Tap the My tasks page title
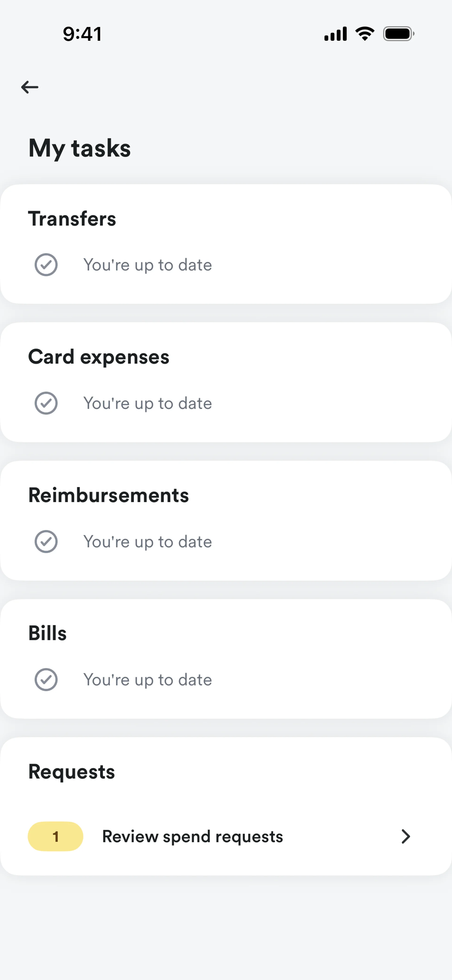This screenshot has width=452, height=980. tap(80, 148)
